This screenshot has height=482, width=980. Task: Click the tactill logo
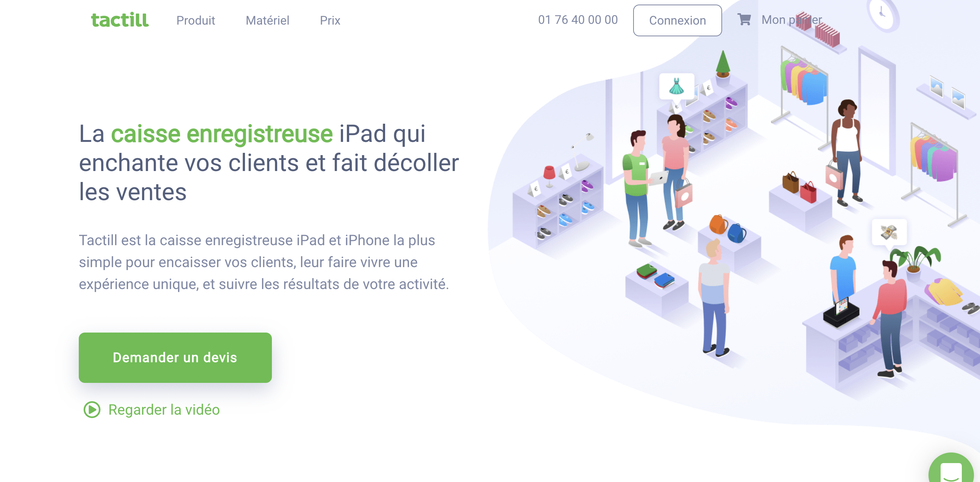click(x=119, y=20)
